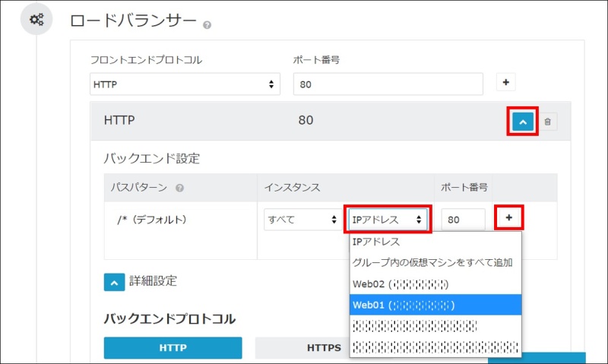Switch backend protocol to HTTPS
This screenshot has width=608, height=364.
[324, 348]
